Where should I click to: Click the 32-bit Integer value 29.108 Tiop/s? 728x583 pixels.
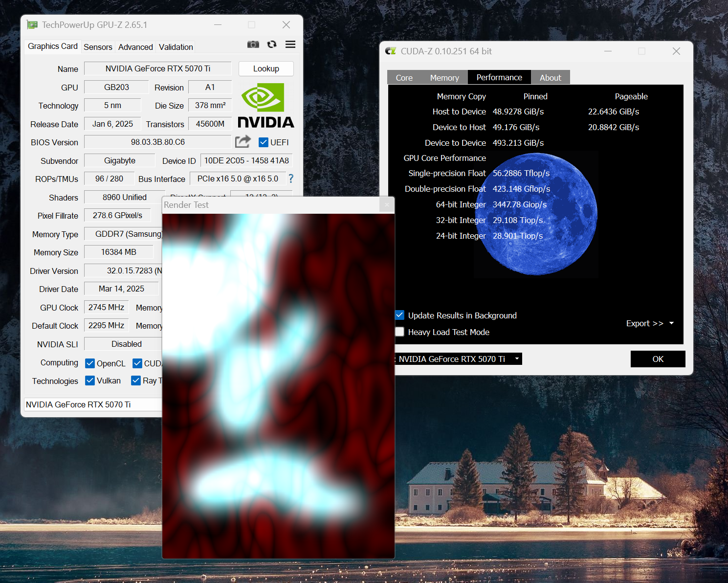point(518,220)
